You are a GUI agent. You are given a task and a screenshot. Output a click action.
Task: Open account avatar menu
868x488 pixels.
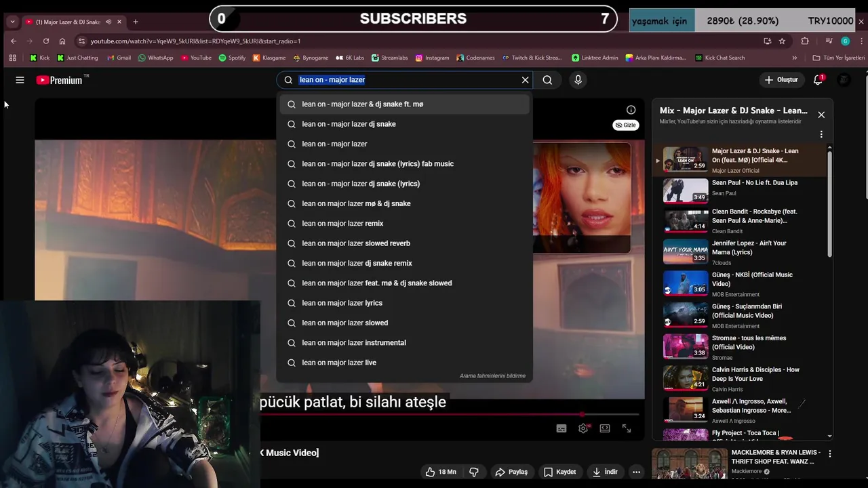tap(844, 80)
